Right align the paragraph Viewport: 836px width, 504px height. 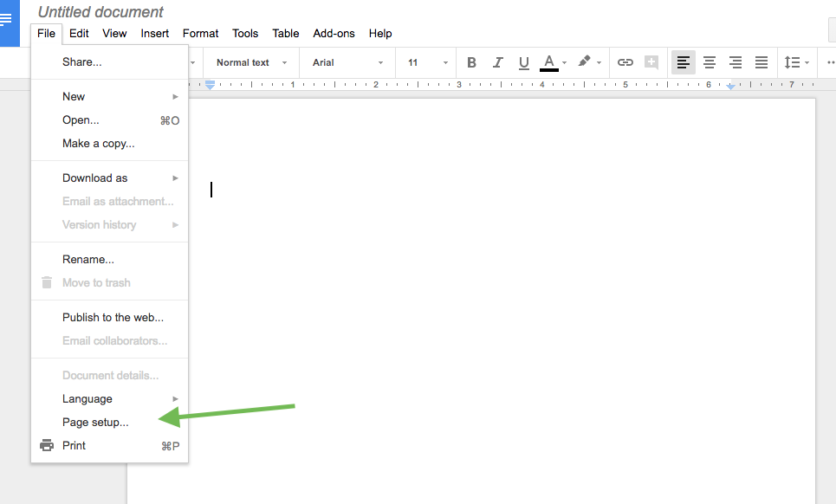pyautogui.click(x=736, y=62)
